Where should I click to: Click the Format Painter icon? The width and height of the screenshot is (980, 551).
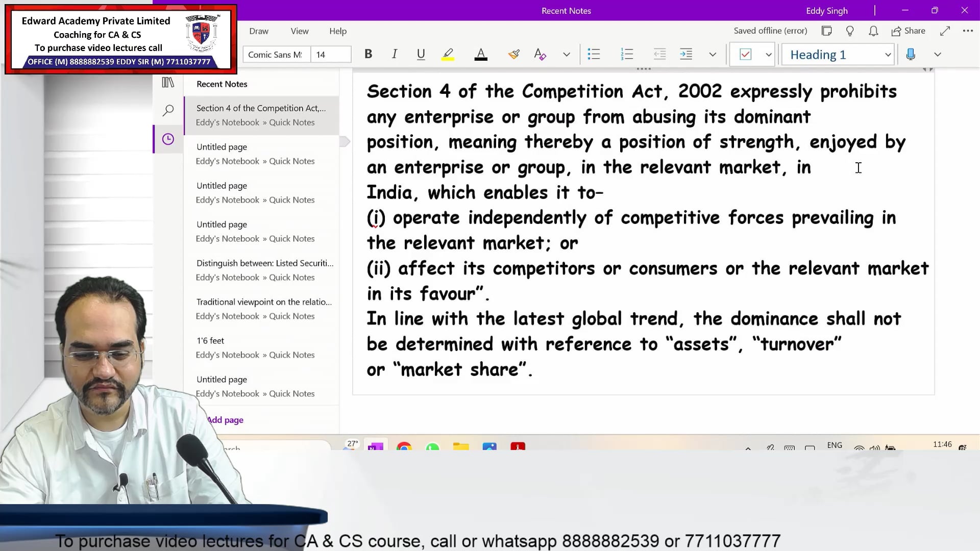(x=514, y=54)
